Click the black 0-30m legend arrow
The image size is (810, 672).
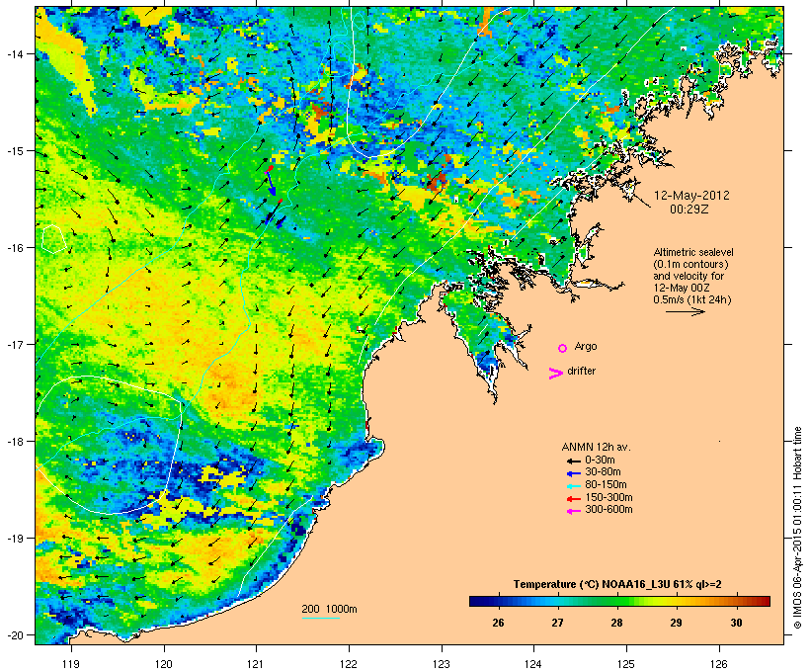pos(573,461)
